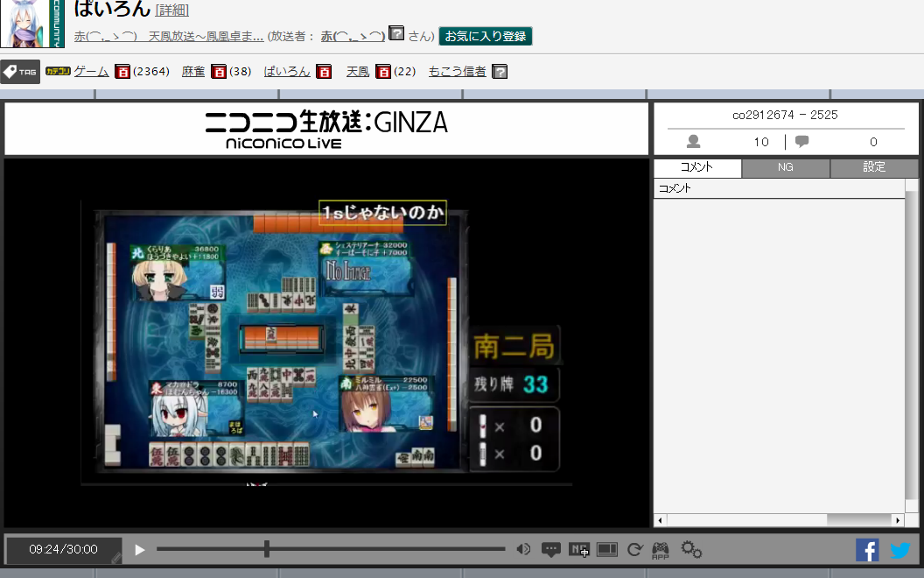The width and height of the screenshot is (924, 578).
Task: Play the broadcast video
Action: [x=140, y=550]
